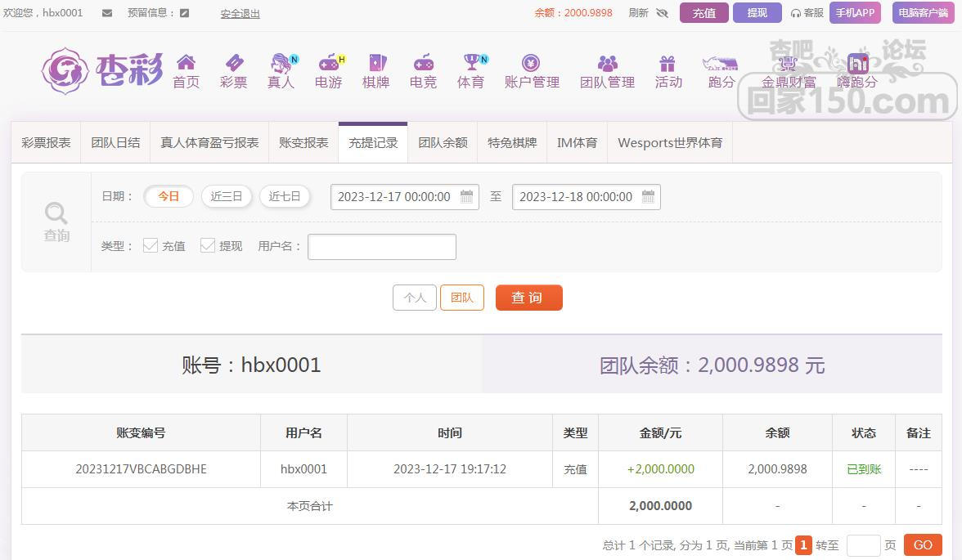Open the 真人 live casino section

tap(281, 71)
